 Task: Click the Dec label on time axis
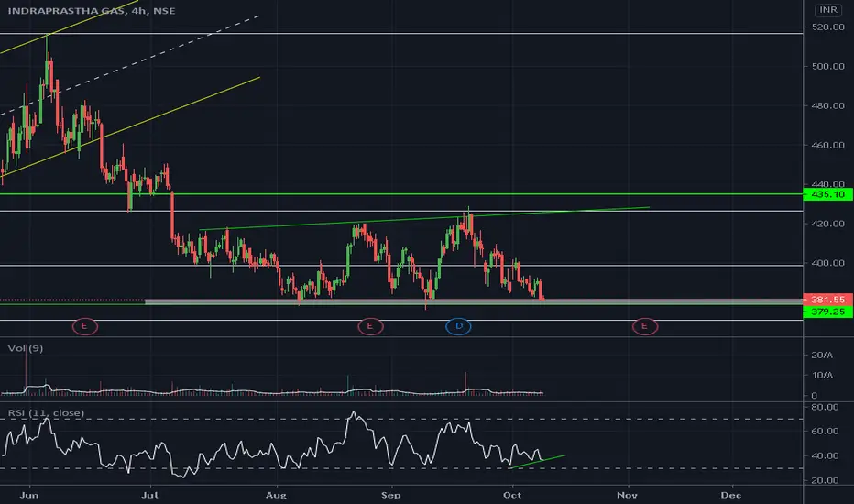click(731, 495)
